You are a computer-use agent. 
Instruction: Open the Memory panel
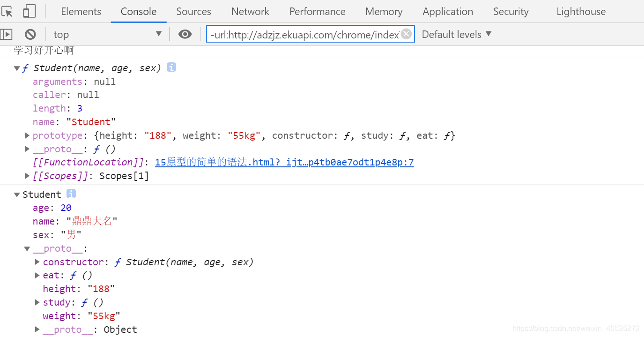[x=384, y=11]
